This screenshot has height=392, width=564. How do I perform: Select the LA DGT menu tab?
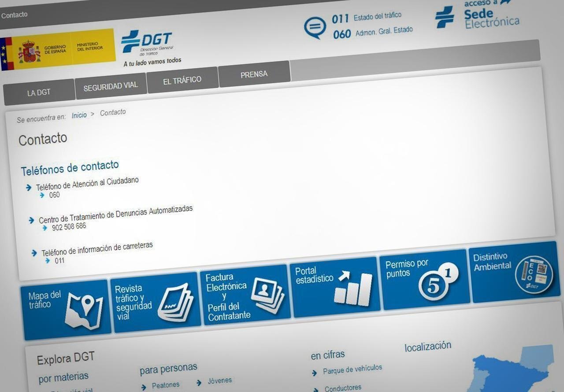[39, 92]
